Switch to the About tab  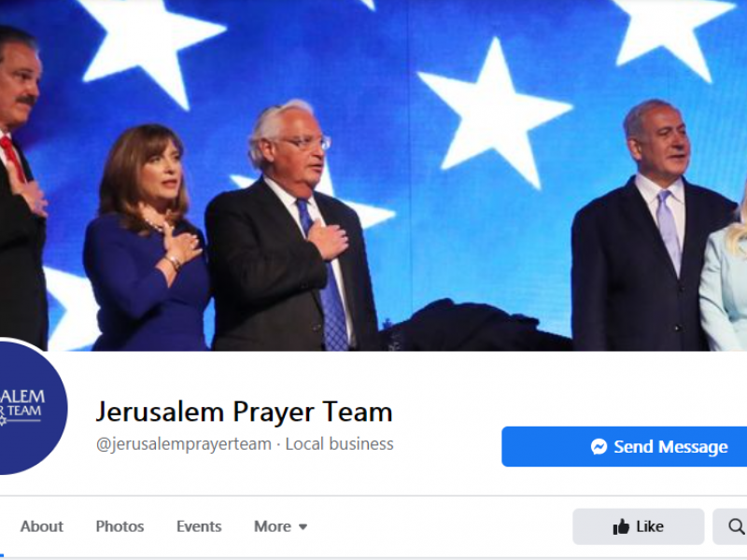point(42,526)
